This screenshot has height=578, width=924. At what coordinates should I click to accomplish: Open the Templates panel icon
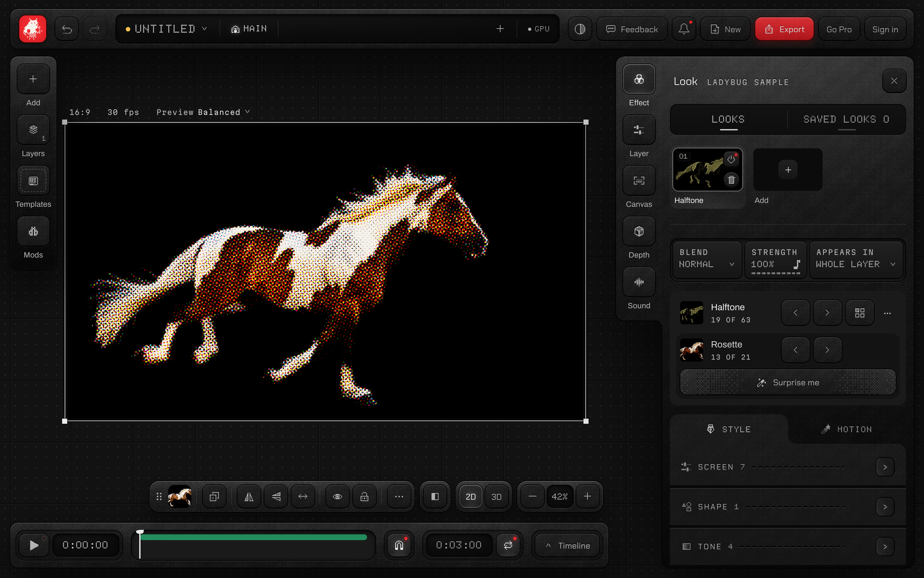pyautogui.click(x=33, y=181)
